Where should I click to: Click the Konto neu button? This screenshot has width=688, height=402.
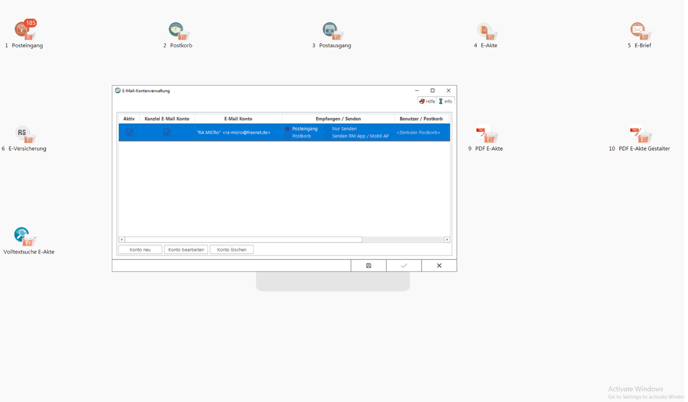140,250
